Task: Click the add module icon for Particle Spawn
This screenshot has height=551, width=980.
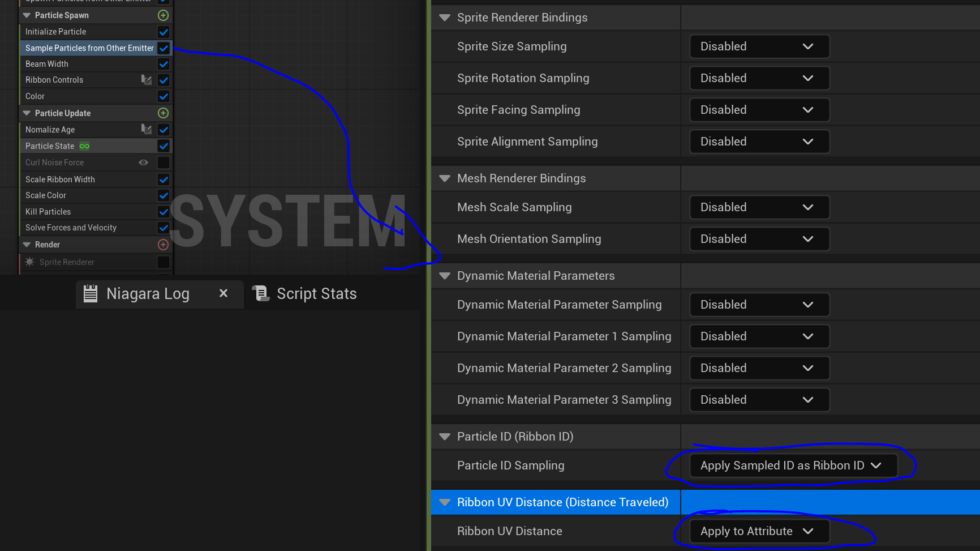Action: pyautogui.click(x=163, y=15)
